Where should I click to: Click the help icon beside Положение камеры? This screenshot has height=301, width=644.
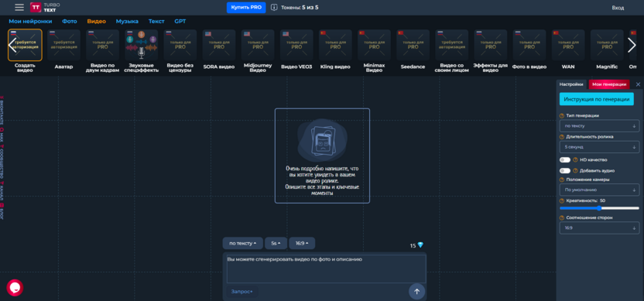click(562, 180)
